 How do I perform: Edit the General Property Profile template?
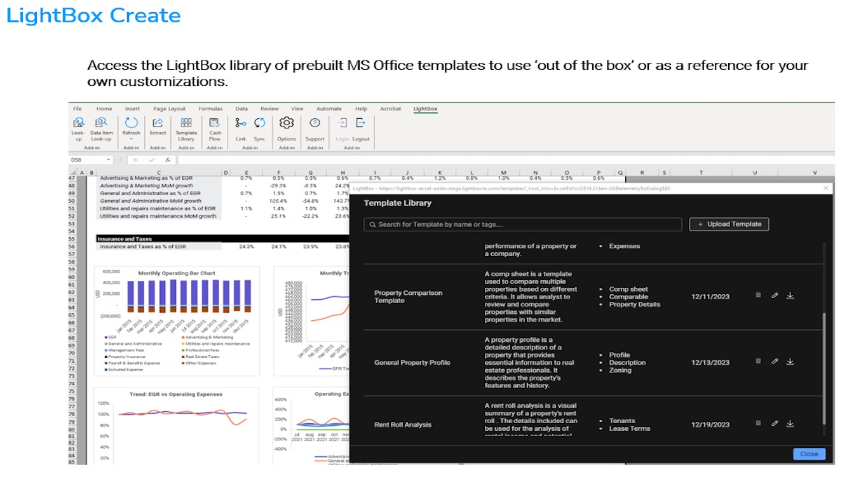[775, 361]
